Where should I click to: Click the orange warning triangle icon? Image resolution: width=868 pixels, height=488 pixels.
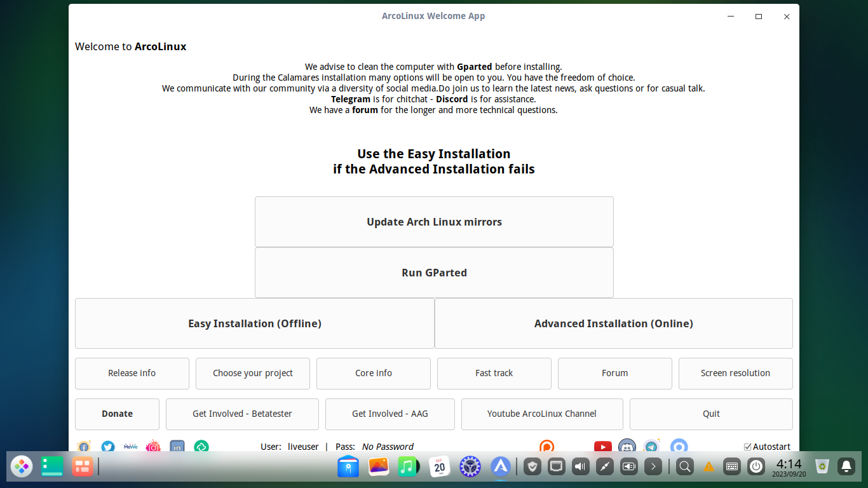coord(709,467)
